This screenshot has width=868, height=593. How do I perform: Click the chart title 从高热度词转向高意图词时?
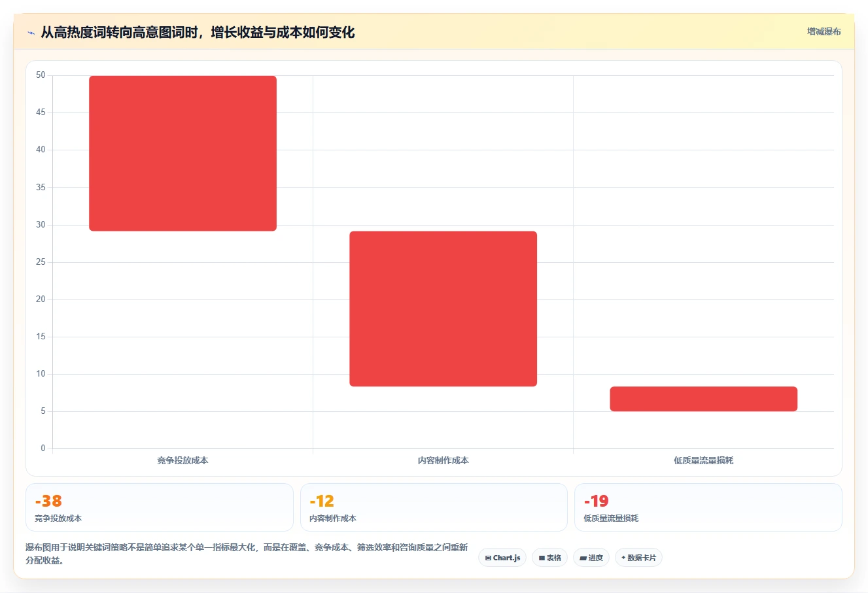(x=198, y=32)
